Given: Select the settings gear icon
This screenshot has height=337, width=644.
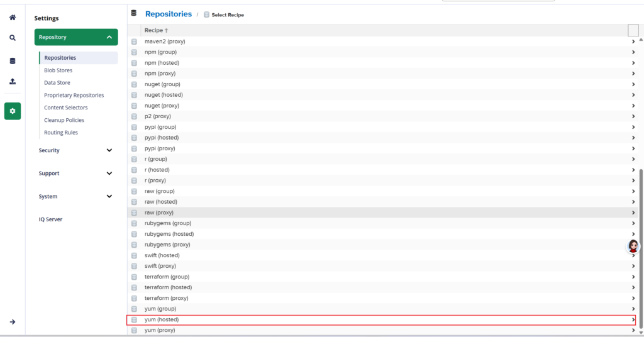Looking at the screenshot, I should tap(13, 111).
